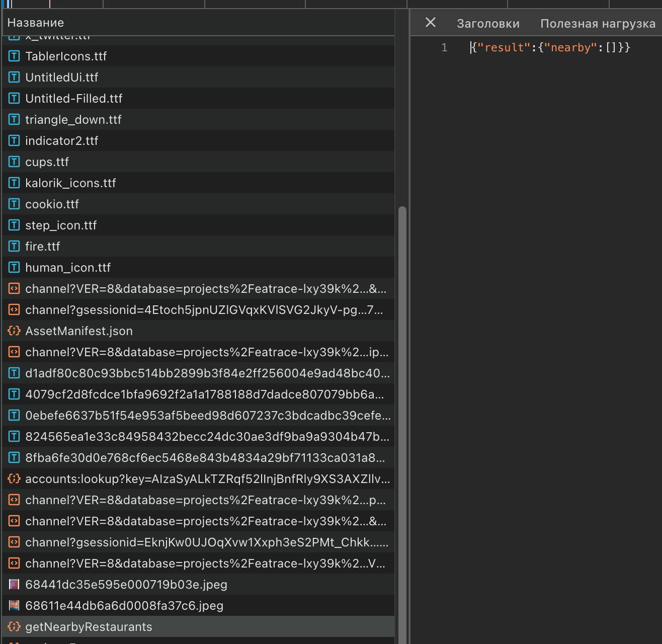Select the kalorik_icons.ttf request

[198, 183]
